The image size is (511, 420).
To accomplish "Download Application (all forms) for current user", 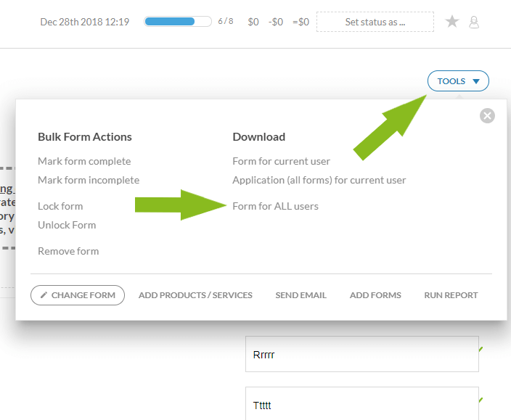I will click(319, 180).
